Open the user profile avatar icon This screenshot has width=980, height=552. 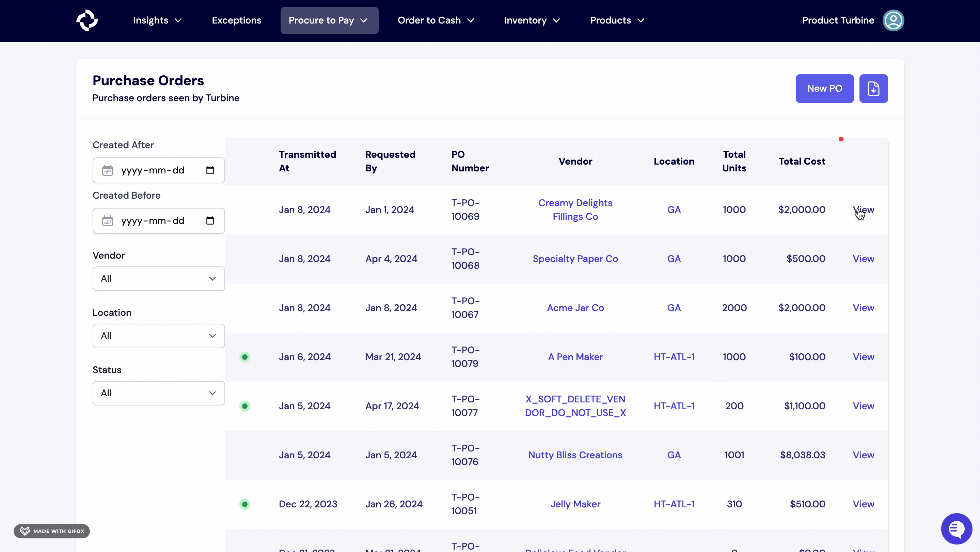(893, 20)
